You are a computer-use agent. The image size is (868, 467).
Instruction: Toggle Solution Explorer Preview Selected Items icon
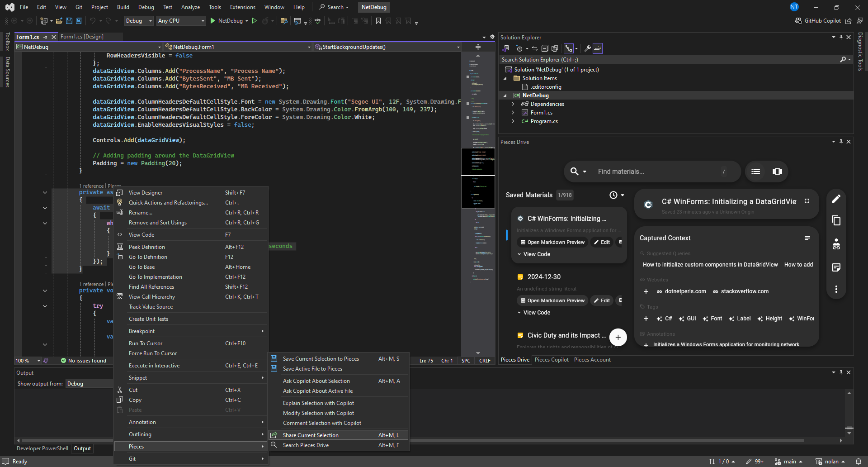pyautogui.click(x=598, y=48)
